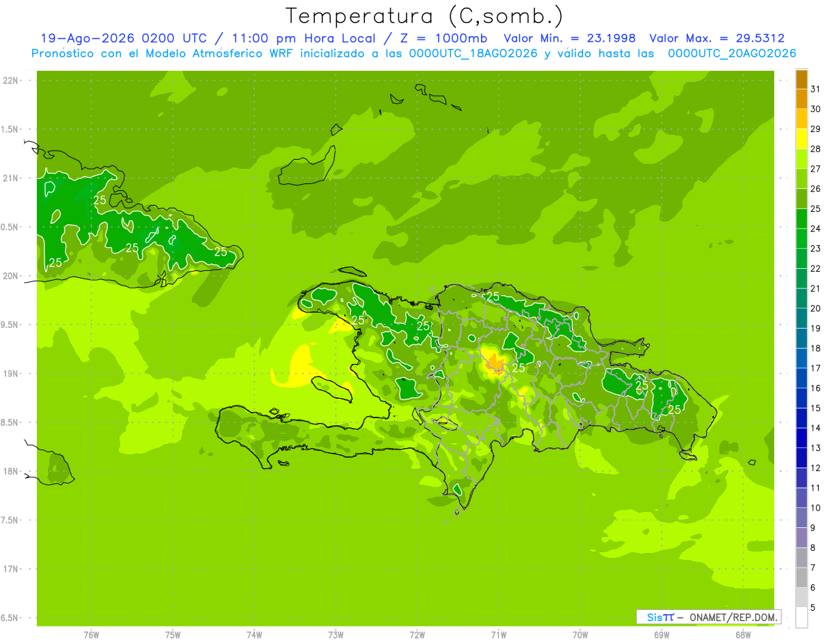Click the 75W longitude axis label

tap(172, 635)
